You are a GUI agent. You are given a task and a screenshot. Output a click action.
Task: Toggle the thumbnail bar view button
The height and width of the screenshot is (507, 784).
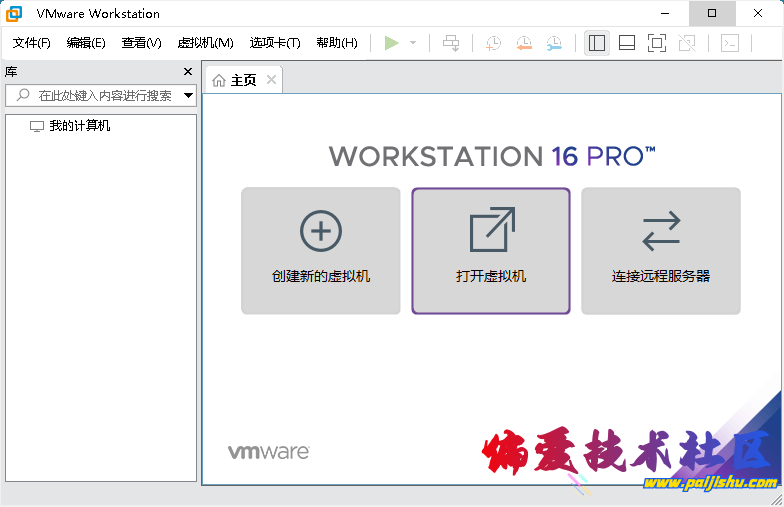coord(627,43)
